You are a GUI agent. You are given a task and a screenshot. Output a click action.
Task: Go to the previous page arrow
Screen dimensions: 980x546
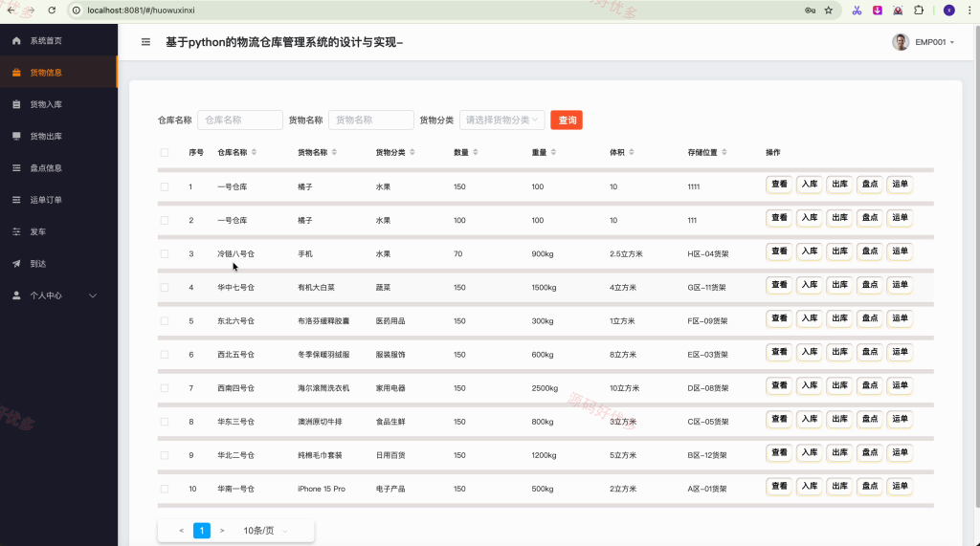[181, 531]
